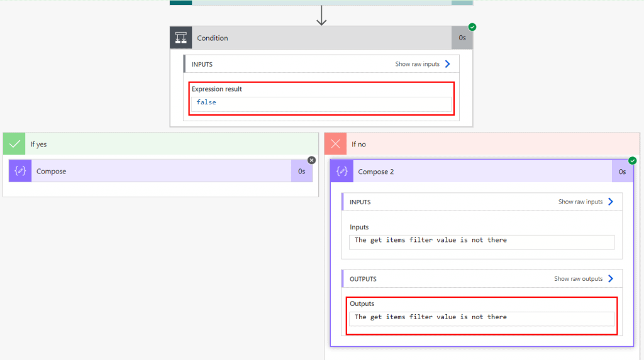Open Show raw inputs link under Condition
The image size is (644, 360).
[x=418, y=64]
